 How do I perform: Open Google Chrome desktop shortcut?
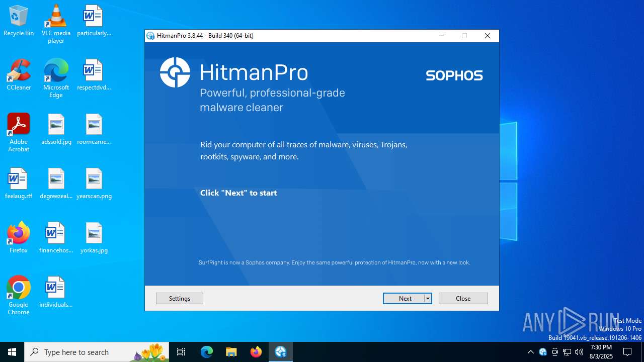pos(19,296)
